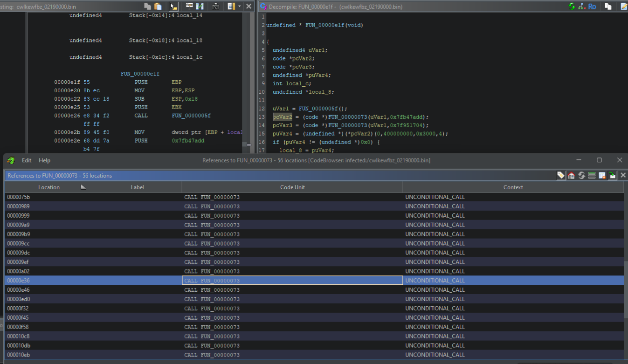The height and width of the screenshot is (364, 628).
Task: Select the row at location 00000e46
Action: click(314, 290)
